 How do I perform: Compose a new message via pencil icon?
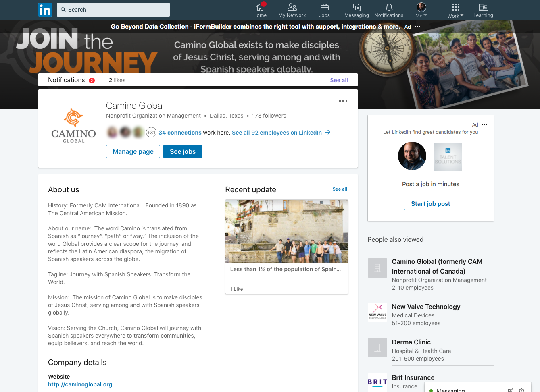click(x=510, y=390)
